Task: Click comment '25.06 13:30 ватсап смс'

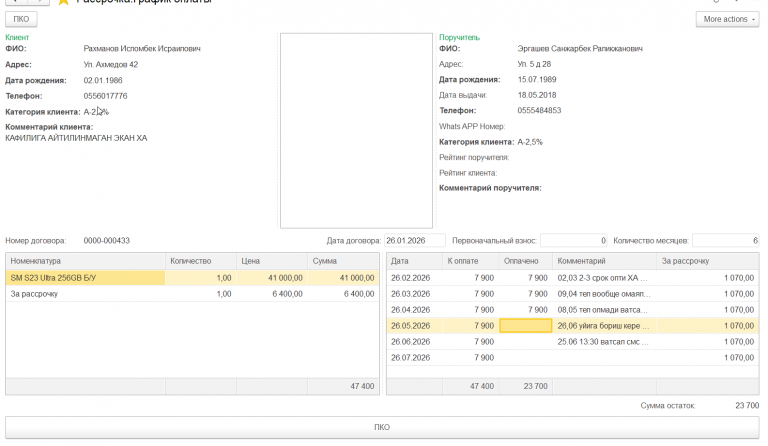Action: [x=603, y=342]
